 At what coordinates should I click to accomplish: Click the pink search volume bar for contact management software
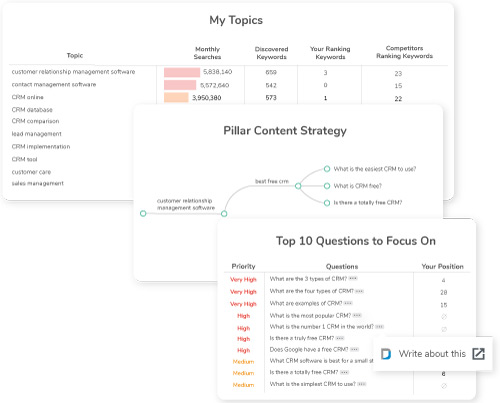(x=180, y=85)
